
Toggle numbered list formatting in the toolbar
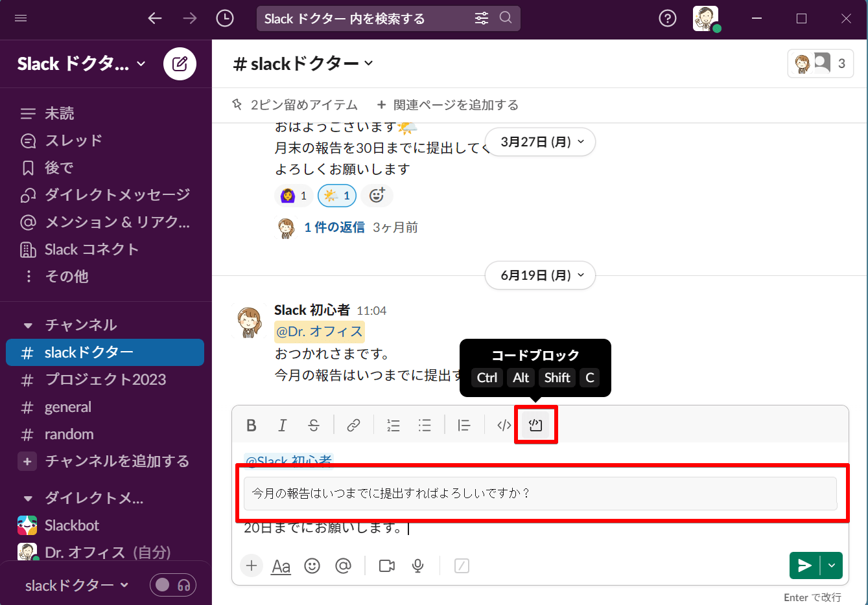pyautogui.click(x=393, y=425)
